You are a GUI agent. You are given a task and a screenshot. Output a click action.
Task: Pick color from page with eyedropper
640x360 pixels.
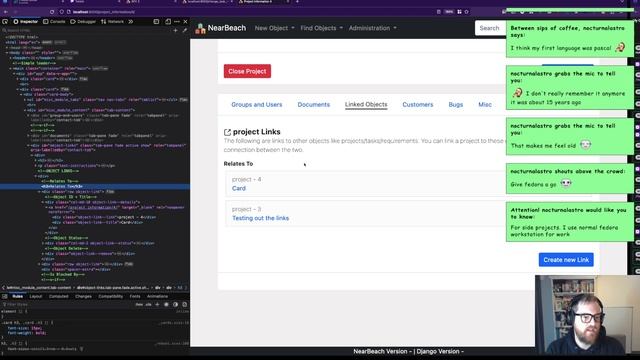pyautogui.click(x=184, y=30)
